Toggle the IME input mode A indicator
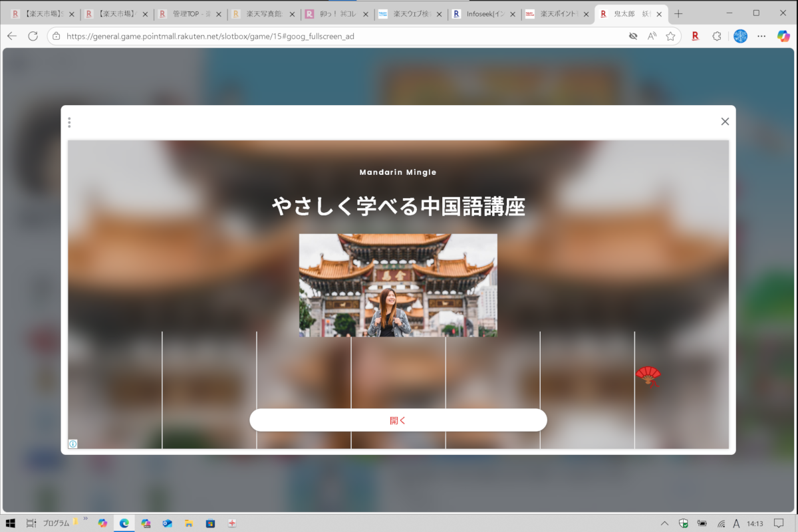The width and height of the screenshot is (798, 532). [736, 523]
